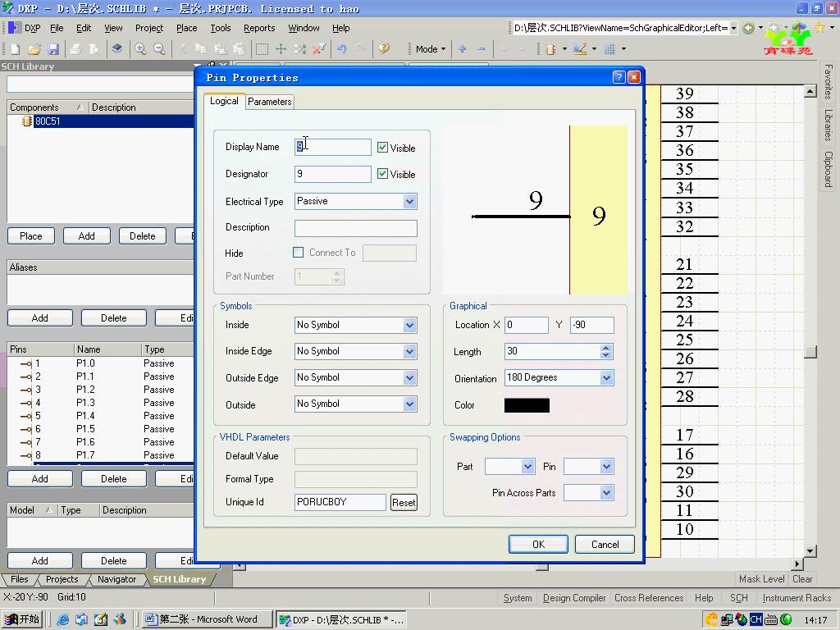Click the Print toolbar icon
This screenshot has width=840, height=630.
75,49
